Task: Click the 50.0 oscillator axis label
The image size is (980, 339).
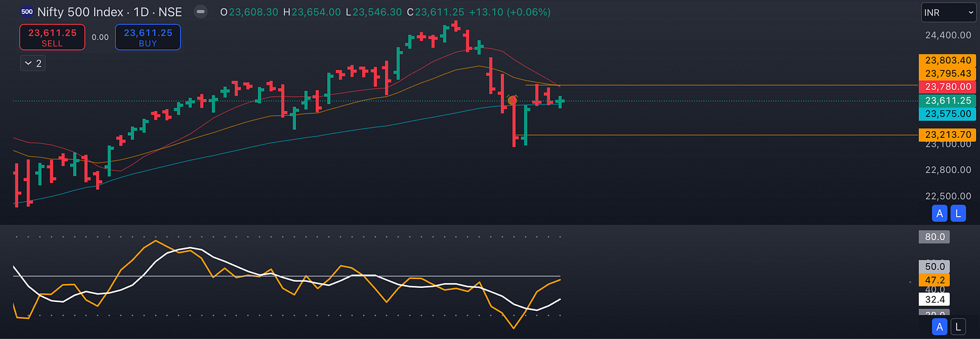Action: 934,266
